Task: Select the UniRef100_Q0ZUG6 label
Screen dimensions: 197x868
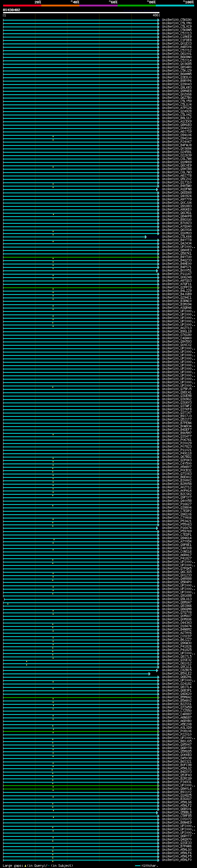Action: coord(177,94)
